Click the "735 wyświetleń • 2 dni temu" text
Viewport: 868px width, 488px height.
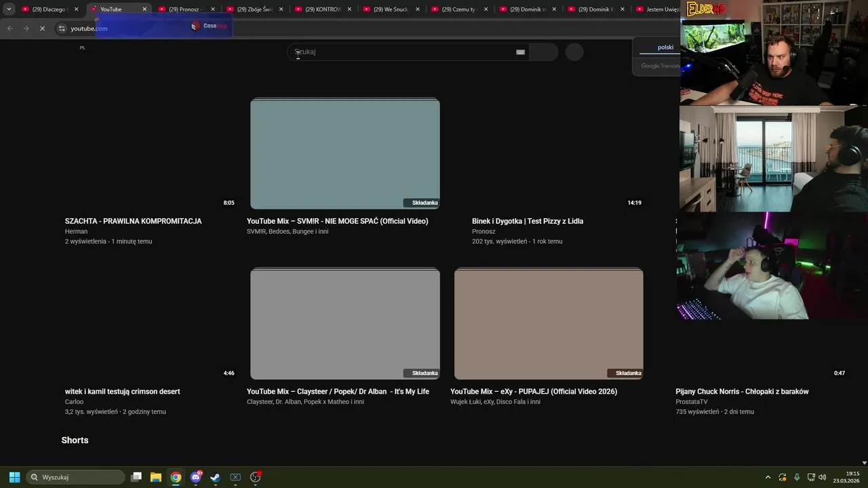715,411
